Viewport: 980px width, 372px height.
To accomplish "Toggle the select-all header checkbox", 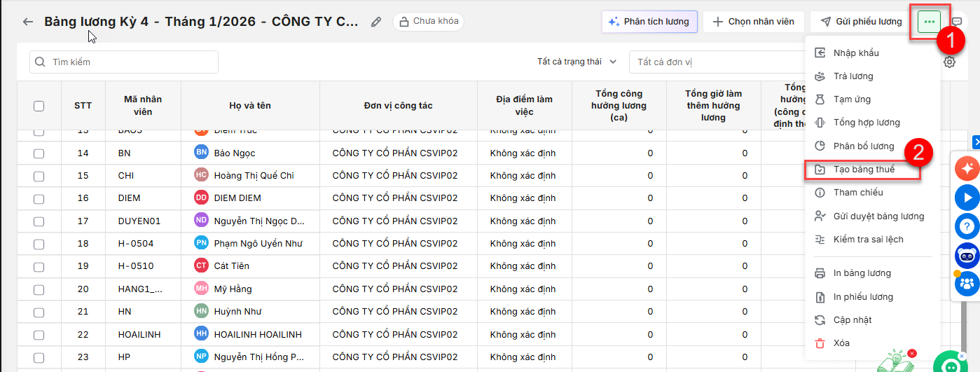I will [x=39, y=106].
